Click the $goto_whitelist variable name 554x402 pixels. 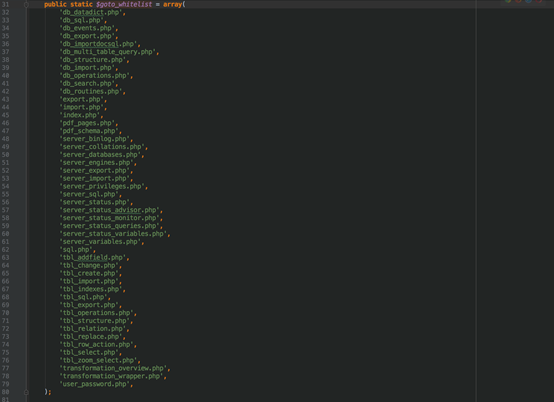[x=124, y=4]
